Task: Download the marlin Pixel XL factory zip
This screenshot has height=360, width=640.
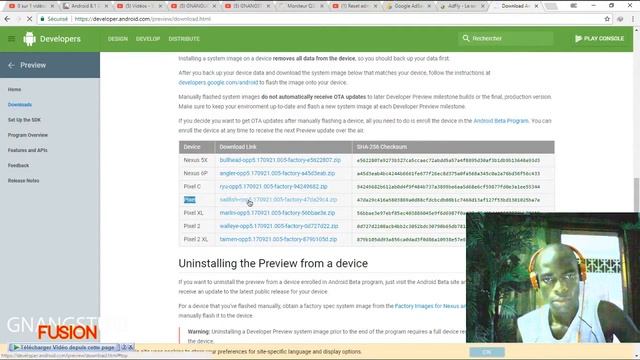Action: 277,213
